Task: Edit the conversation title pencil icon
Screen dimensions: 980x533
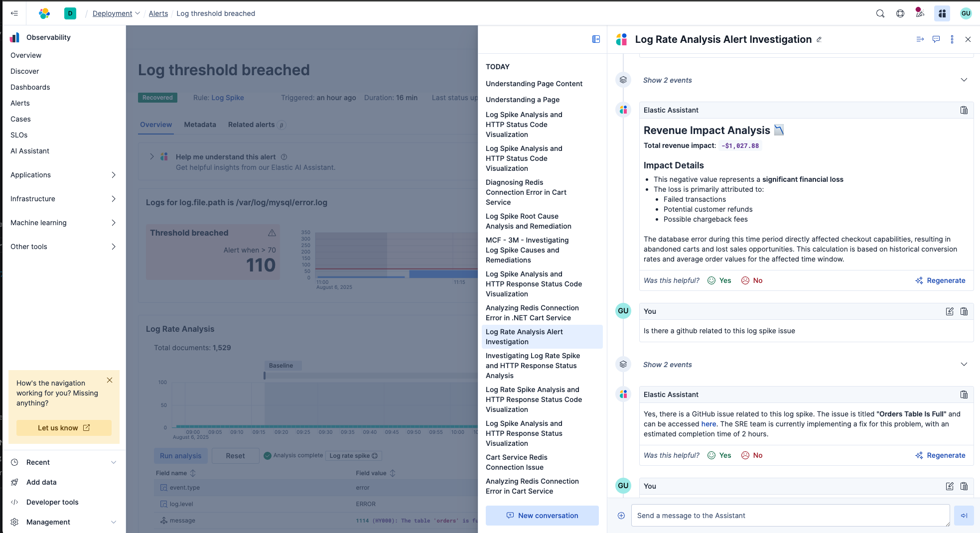Action: pos(819,39)
